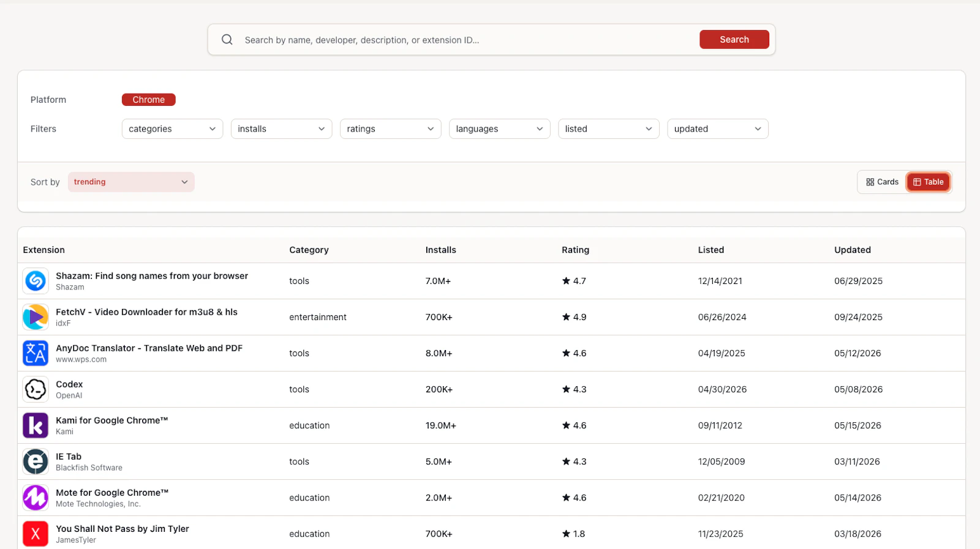Click the www.wps.com developer name
The image size is (980, 549).
(x=81, y=360)
